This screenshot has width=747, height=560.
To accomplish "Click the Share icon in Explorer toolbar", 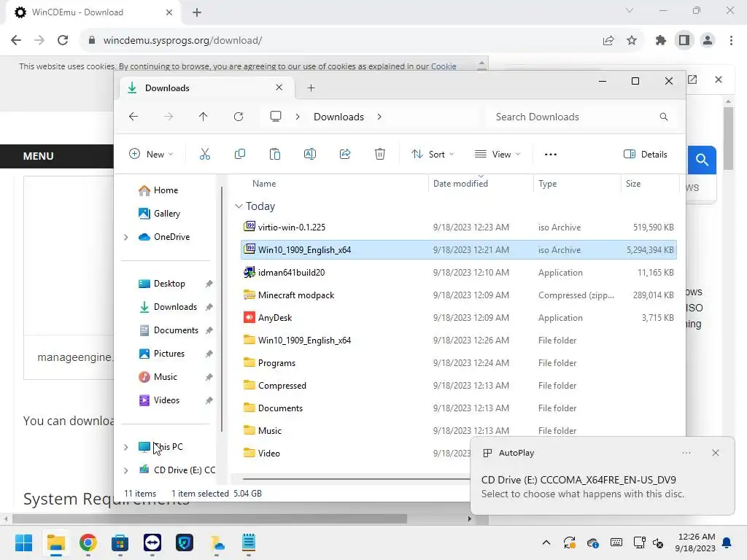I will tap(345, 155).
